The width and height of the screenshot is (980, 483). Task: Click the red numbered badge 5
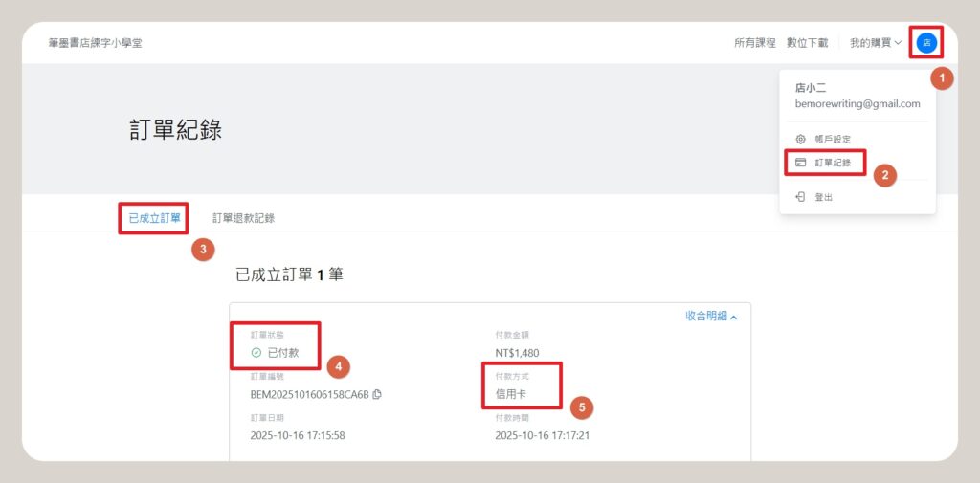pyautogui.click(x=581, y=407)
